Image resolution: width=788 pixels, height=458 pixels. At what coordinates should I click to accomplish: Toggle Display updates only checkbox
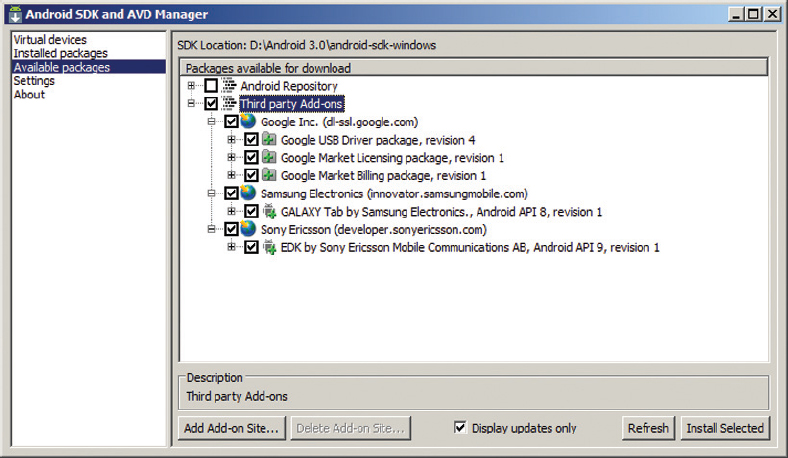coord(460,427)
